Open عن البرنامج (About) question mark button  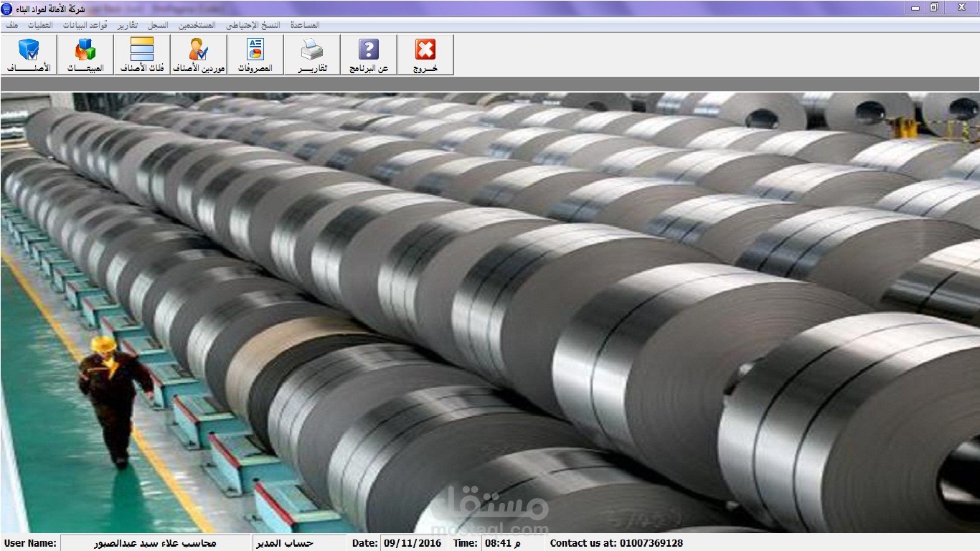[369, 55]
